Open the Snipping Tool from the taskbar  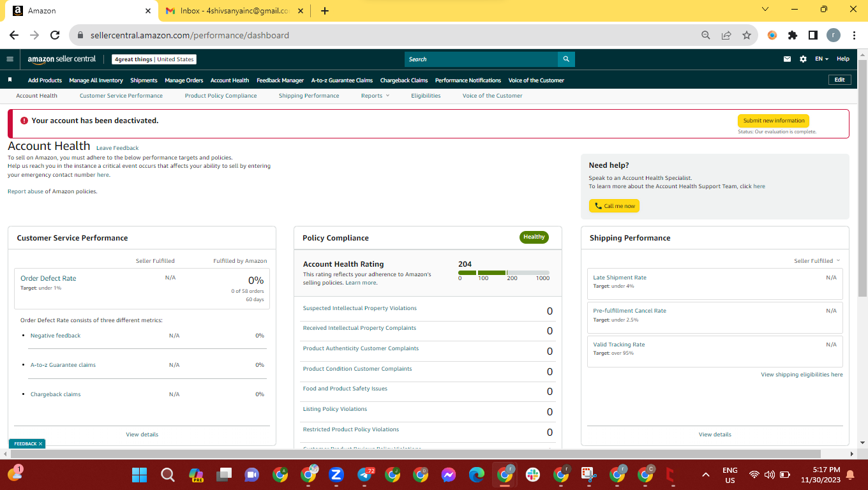coord(588,475)
